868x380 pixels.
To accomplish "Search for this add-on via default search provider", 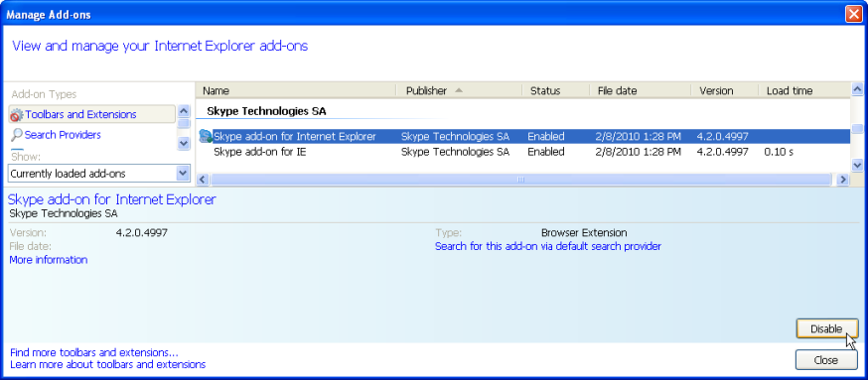I will pos(548,246).
